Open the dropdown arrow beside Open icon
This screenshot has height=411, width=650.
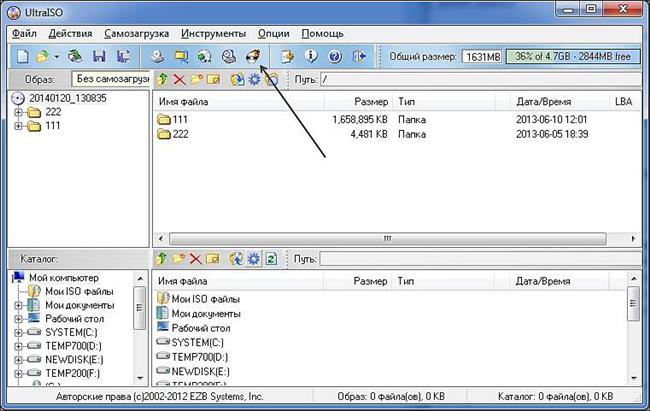56,56
